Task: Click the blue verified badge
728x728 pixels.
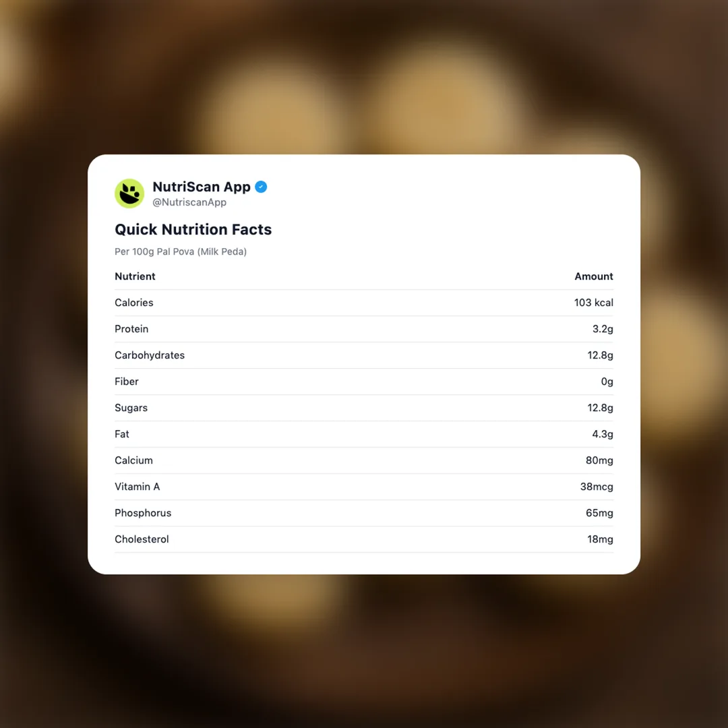Action: 261,187
